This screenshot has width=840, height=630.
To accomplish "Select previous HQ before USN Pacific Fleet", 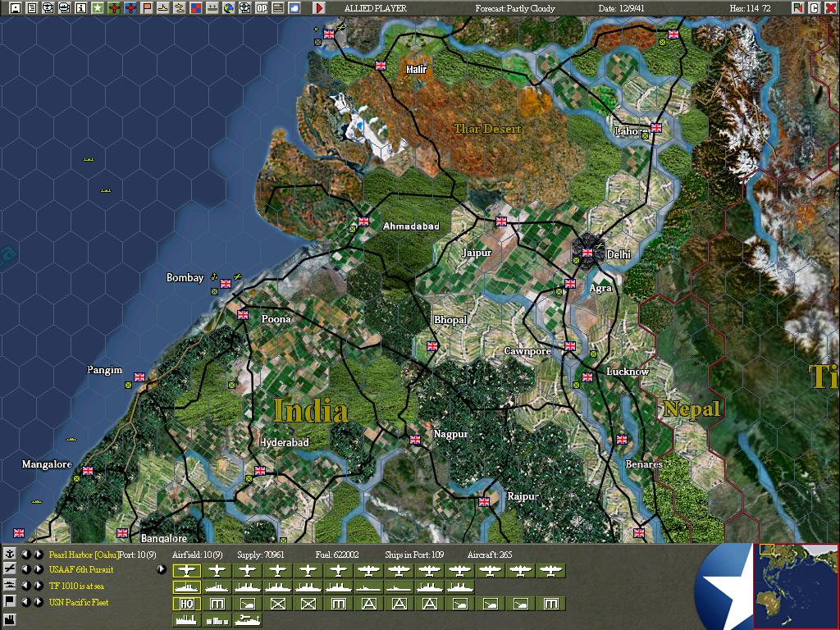I will click(25, 601).
